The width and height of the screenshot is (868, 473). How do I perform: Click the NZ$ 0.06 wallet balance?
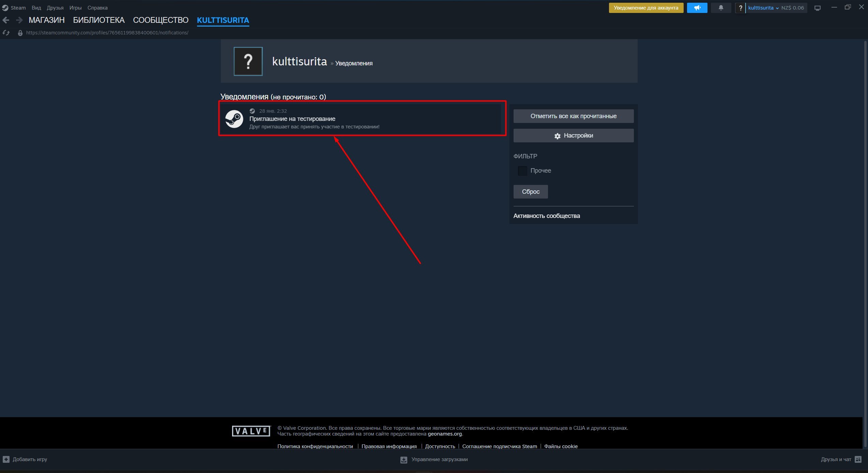click(792, 8)
